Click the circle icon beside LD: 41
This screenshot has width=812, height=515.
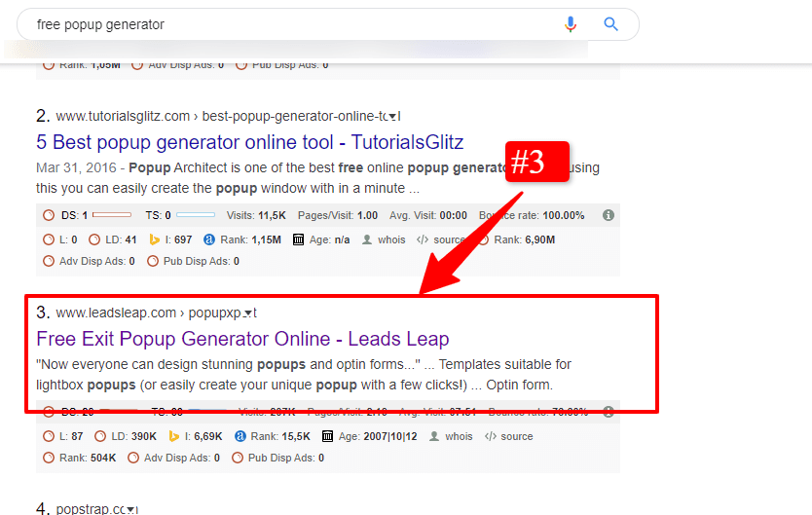tap(94, 239)
